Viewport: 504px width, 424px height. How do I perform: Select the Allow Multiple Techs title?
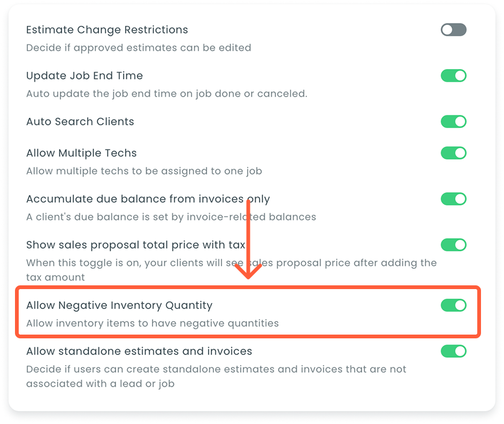click(81, 153)
